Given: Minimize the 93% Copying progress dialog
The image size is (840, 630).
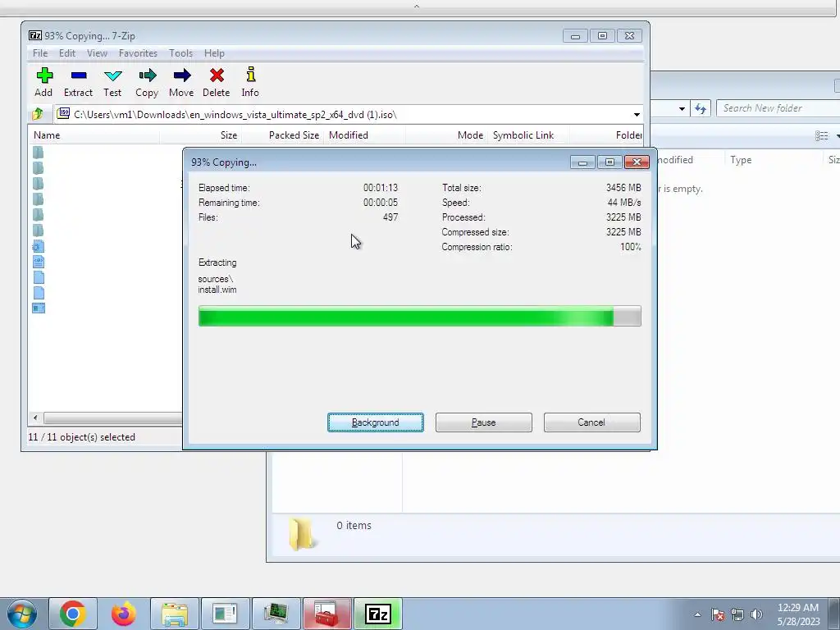Looking at the screenshot, I should coord(582,162).
